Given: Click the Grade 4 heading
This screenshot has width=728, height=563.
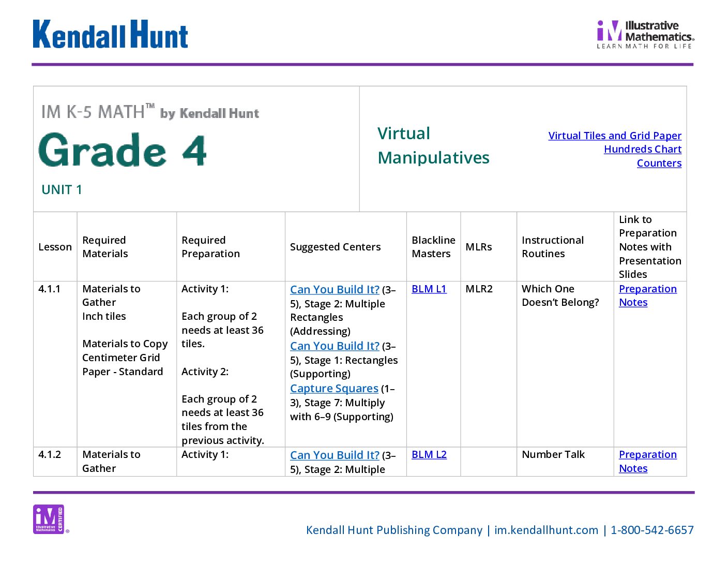Looking at the screenshot, I should pyautogui.click(x=123, y=150).
